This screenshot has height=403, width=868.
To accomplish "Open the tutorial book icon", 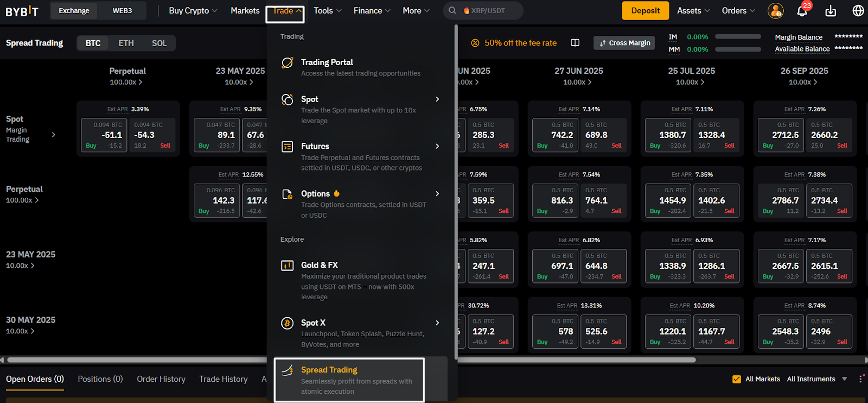I will pyautogui.click(x=575, y=43).
